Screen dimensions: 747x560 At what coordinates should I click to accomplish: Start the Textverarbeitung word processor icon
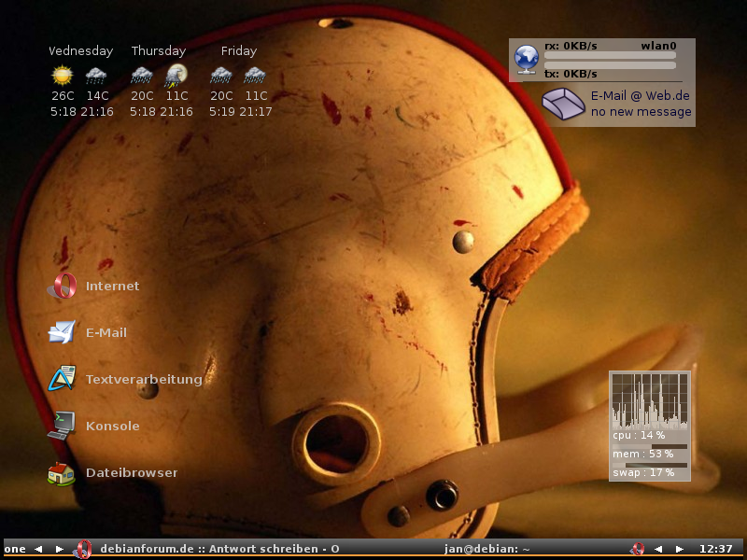click(62, 379)
